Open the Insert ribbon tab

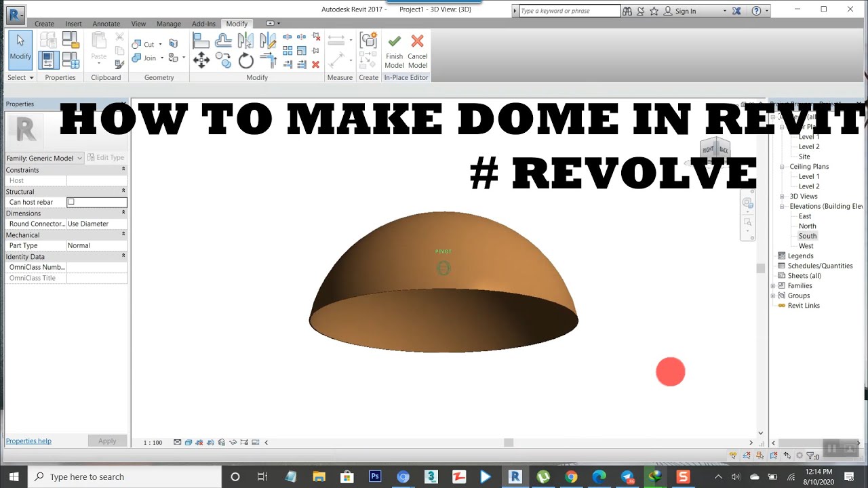73,24
